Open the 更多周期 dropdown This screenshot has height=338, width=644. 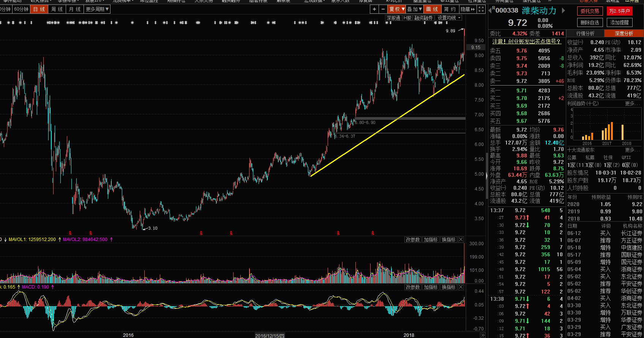97,9
